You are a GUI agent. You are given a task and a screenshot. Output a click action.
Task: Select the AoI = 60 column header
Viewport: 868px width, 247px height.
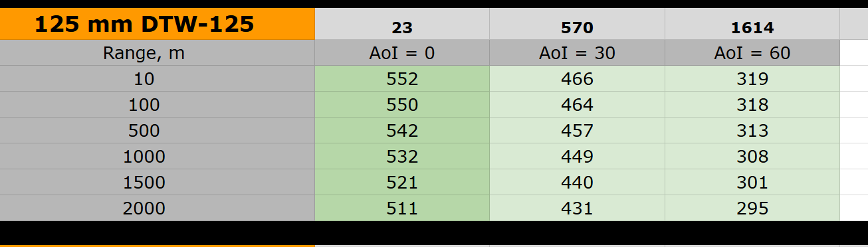point(752,53)
